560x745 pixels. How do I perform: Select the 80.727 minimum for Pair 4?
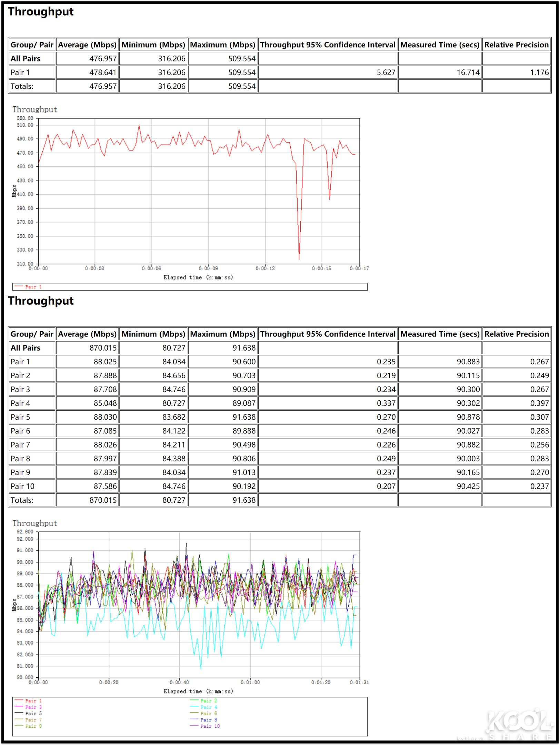point(153,403)
